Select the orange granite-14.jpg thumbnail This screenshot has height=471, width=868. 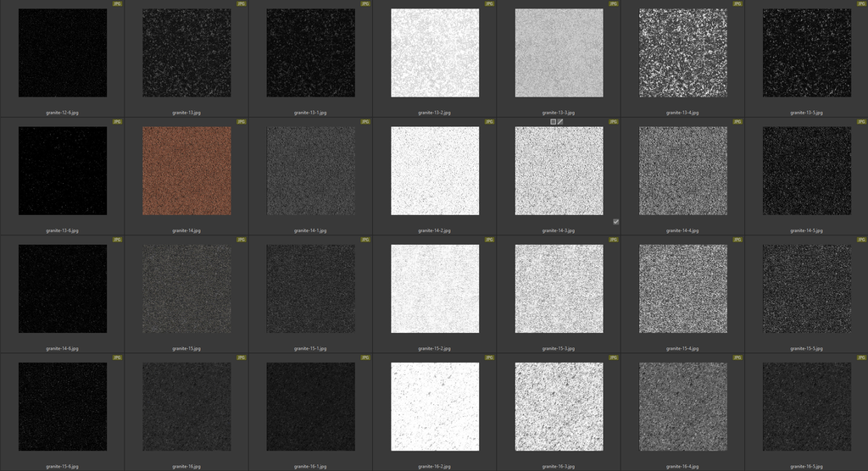pos(186,170)
